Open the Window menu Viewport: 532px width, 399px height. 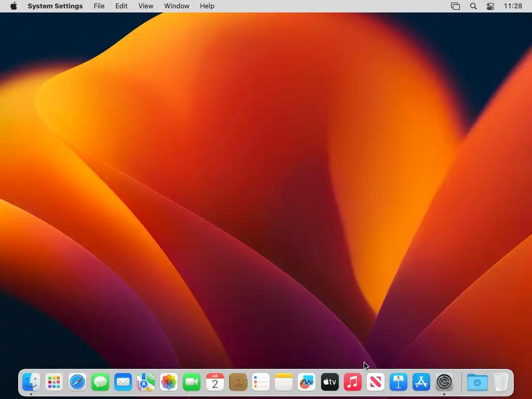point(177,6)
